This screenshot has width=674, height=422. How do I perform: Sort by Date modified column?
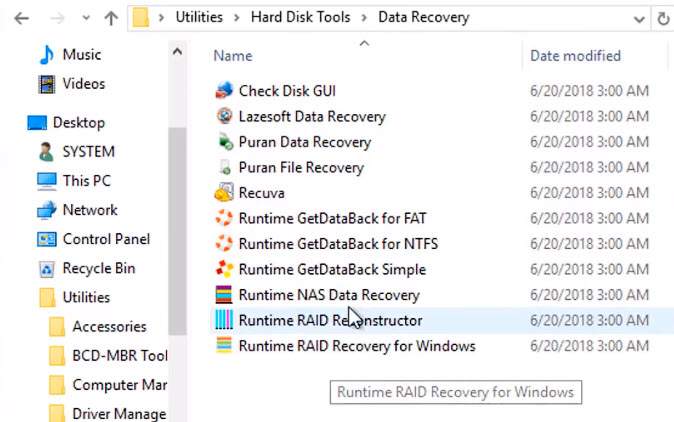[x=575, y=56]
